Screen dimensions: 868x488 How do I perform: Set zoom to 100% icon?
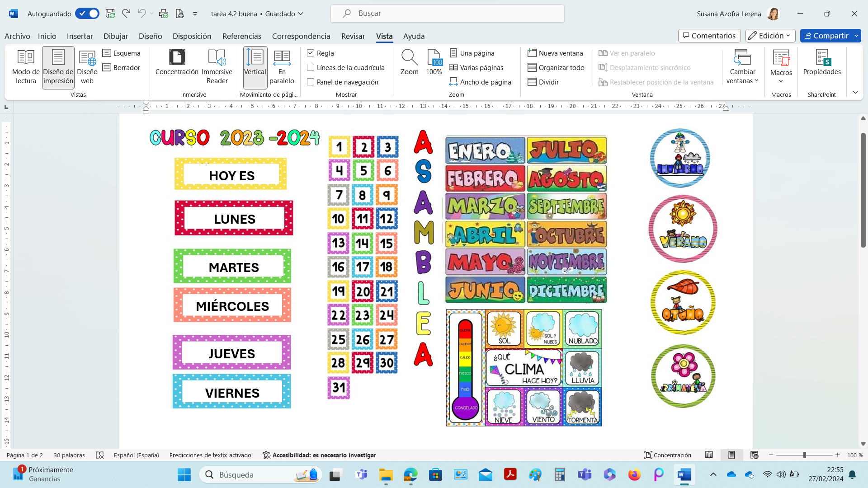point(434,62)
